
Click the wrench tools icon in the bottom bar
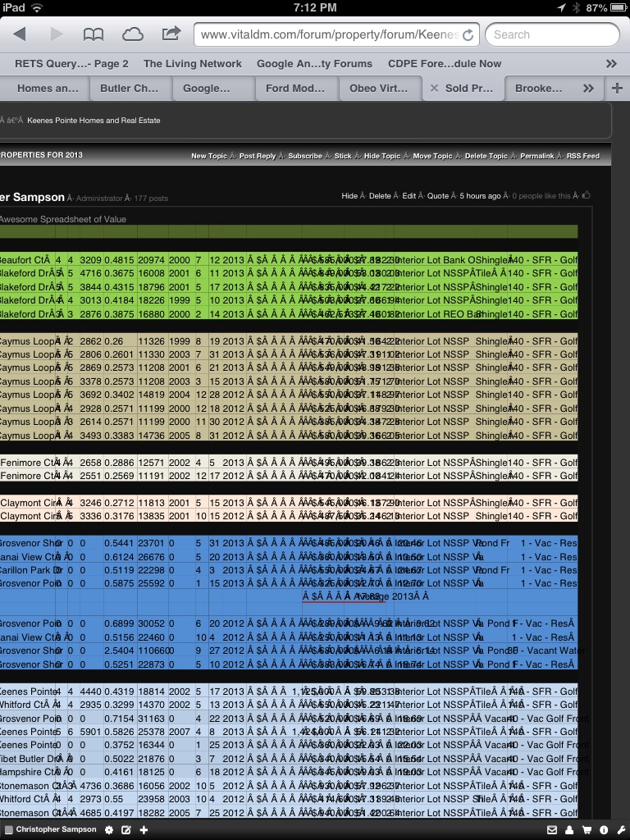(x=621, y=830)
